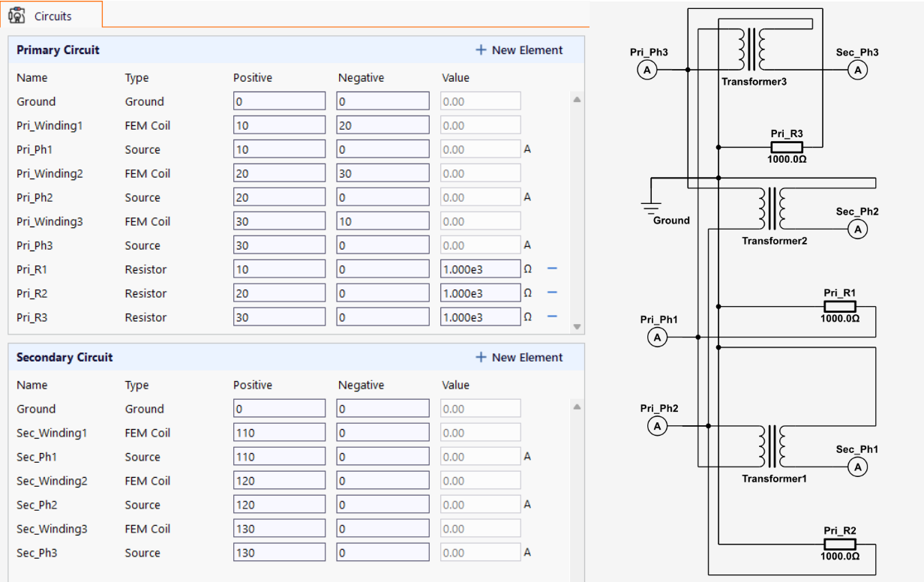Click the Pri_Winding2 name in Primary Circuit
924x582 pixels.
[49, 173]
